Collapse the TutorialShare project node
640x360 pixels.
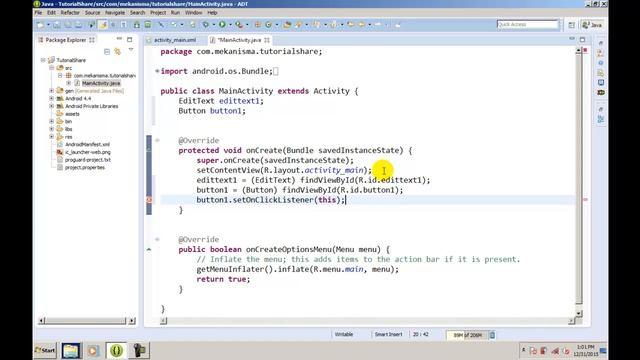tap(43, 60)
